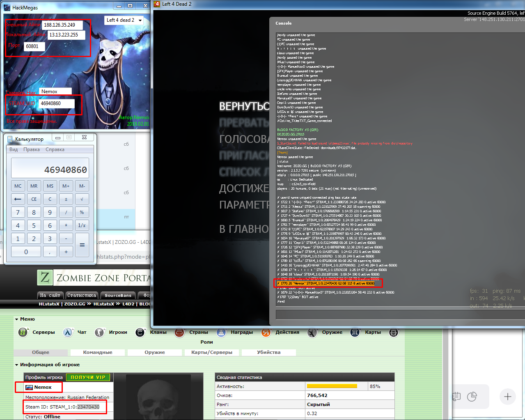The width and height of the screenshot is (525, 420).
Task: Click the Игроки menu link
Action: click(118, 332)
